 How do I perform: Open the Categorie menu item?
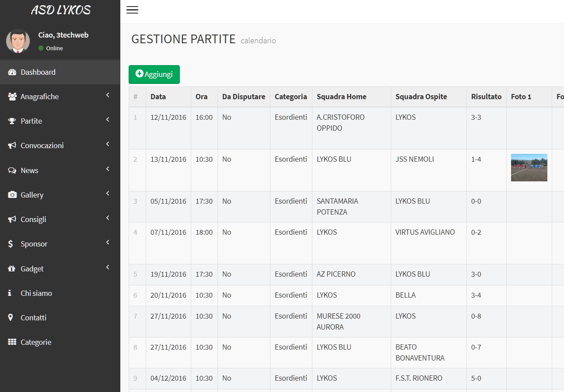click(x=60, y=342)
